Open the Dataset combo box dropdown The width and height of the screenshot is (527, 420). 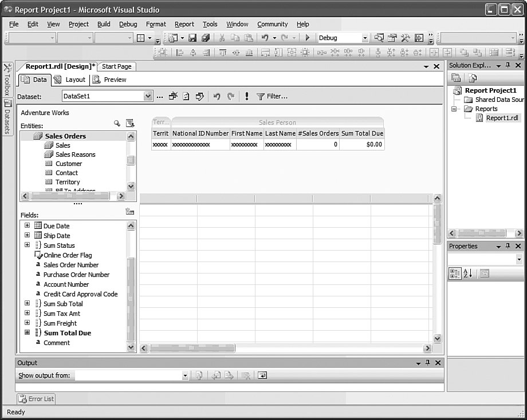pos(148,96)
